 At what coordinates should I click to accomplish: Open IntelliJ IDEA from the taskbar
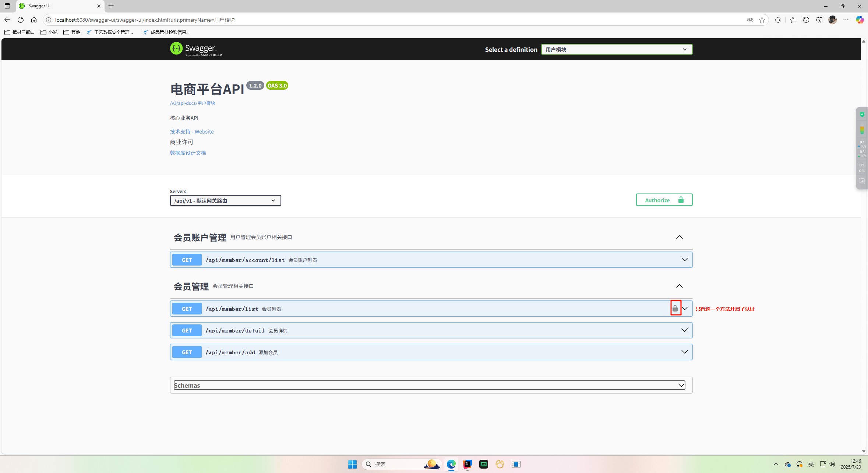point(467,464)
